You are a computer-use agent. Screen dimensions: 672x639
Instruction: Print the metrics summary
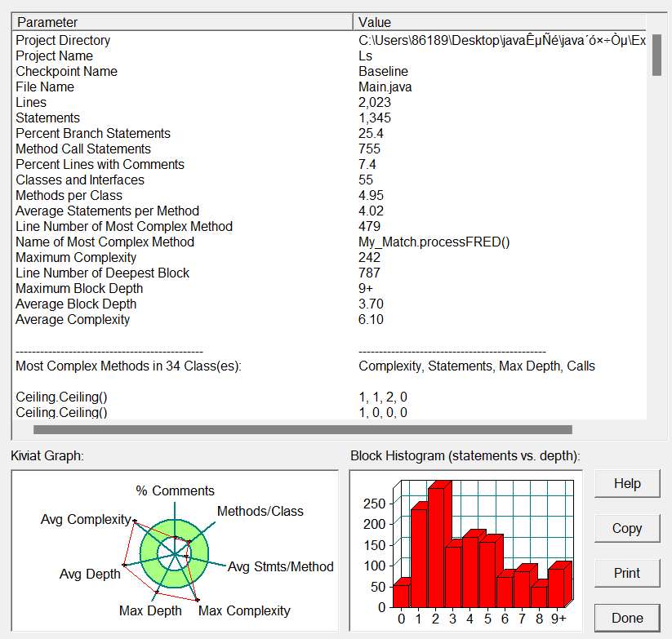click(627, 573)
